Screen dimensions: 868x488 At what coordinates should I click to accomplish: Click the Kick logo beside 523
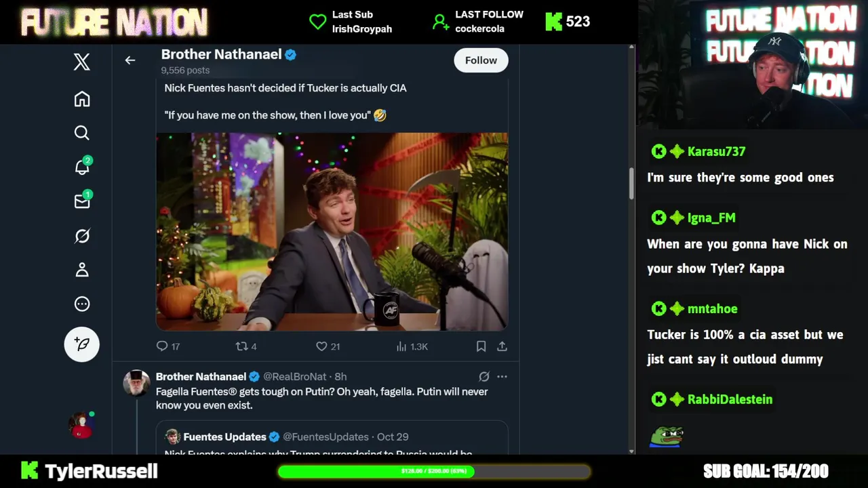554,22
